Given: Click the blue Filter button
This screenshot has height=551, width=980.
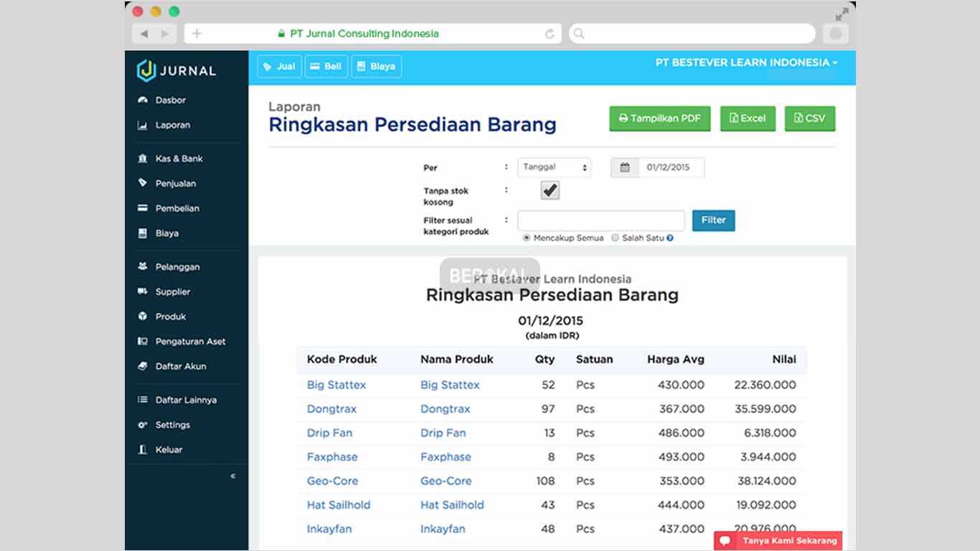Looking at the screenshot, I should click(x=714, y=220).
